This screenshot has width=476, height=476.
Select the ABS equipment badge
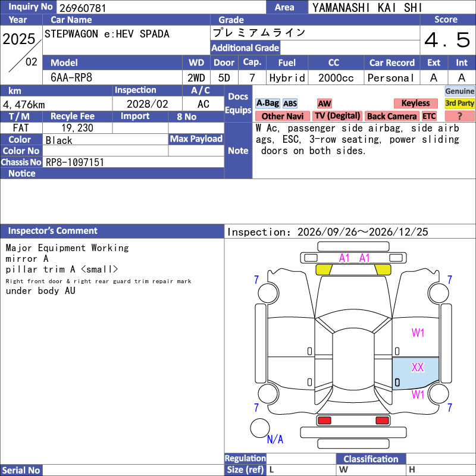(x=290, y=104)
